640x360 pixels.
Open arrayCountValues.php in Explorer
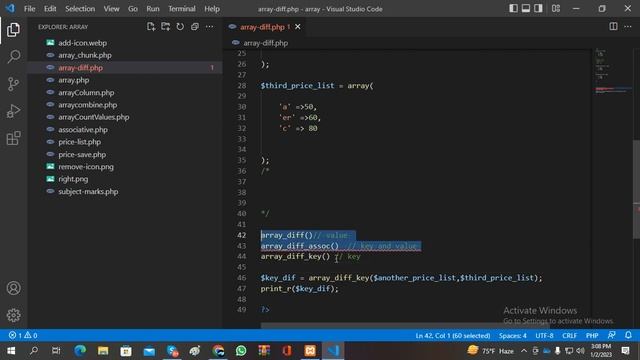[x=93, y=117]
